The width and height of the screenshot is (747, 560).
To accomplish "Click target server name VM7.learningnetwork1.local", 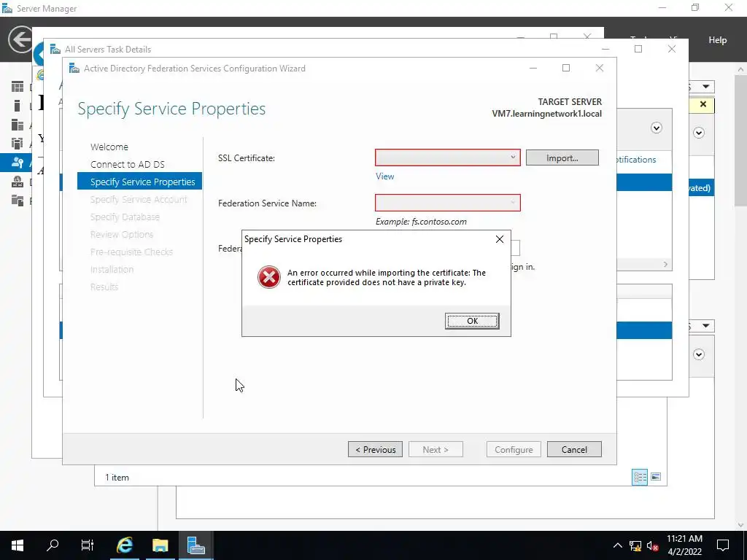I will click(x=546, y=114).
